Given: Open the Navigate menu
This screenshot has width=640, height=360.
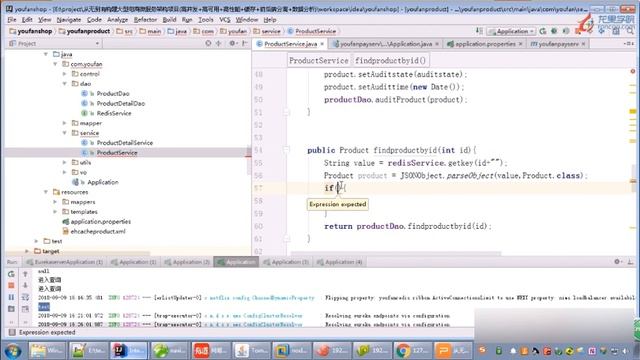Looking at the screenshot, I should [69, 20].
